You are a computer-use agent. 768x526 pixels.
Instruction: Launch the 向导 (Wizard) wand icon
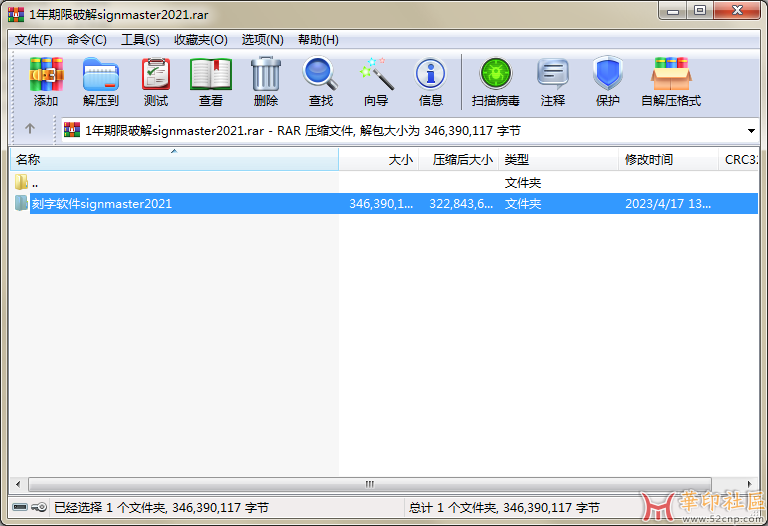[x=376, y=74]
